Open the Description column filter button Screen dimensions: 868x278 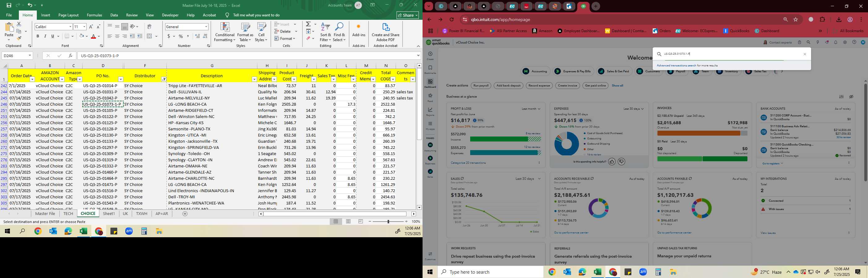254,79
